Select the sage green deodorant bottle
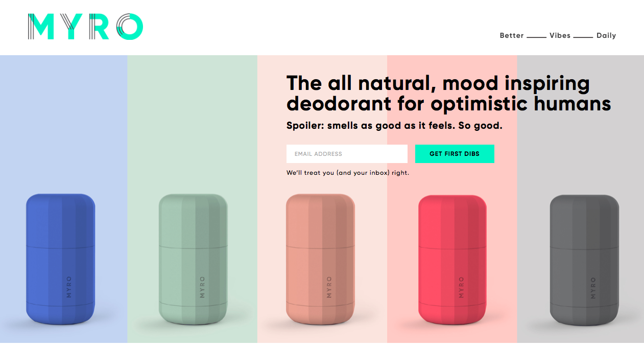Viewport: 644px width, 346px height. point(193,259)
